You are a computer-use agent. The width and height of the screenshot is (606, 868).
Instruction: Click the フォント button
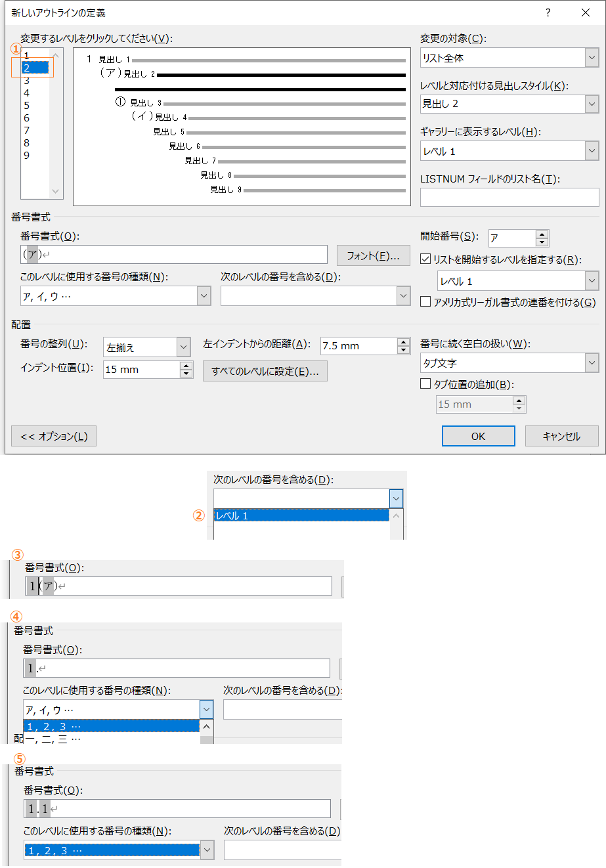[373, 255]
